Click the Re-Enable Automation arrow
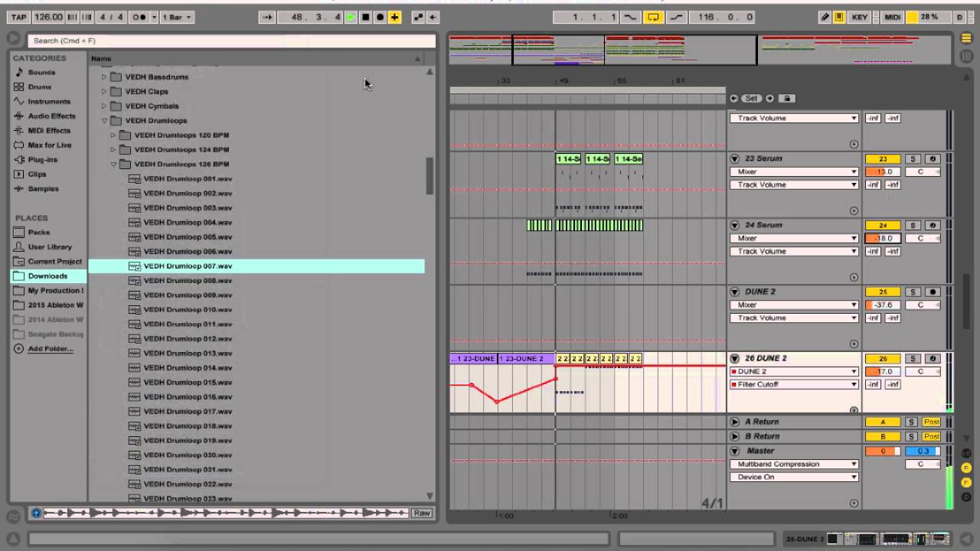This screenshot has width=980, height=551. point(433,17)
